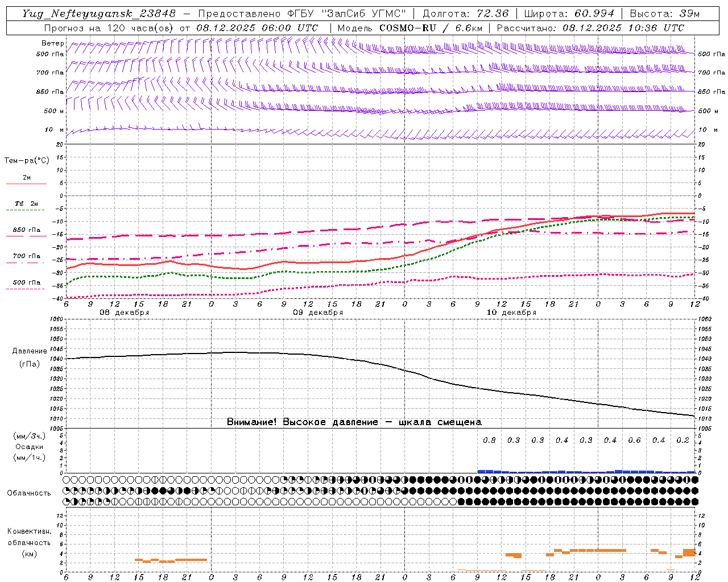Click the station title Yug_Nefteyugansk_23848
The height and width of the screenshot is (582, 728).
point(99,14)
